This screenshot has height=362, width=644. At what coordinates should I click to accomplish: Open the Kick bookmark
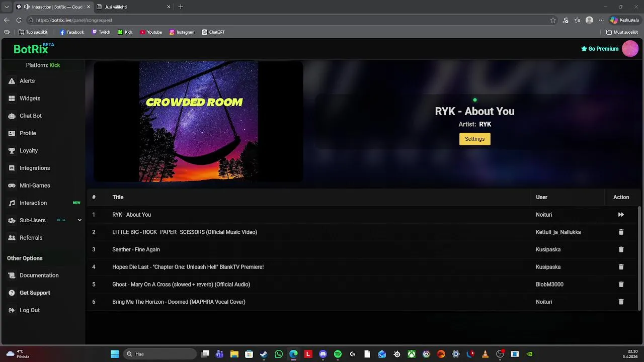pos(125,32)
